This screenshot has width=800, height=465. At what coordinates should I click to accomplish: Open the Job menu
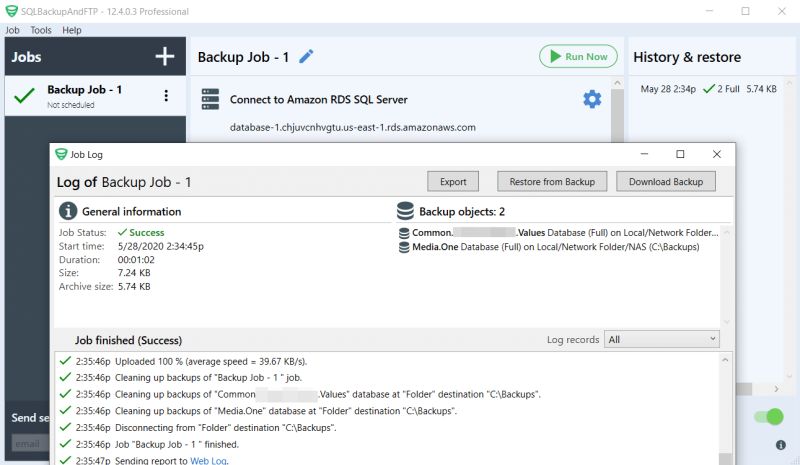tap(12, 30)
